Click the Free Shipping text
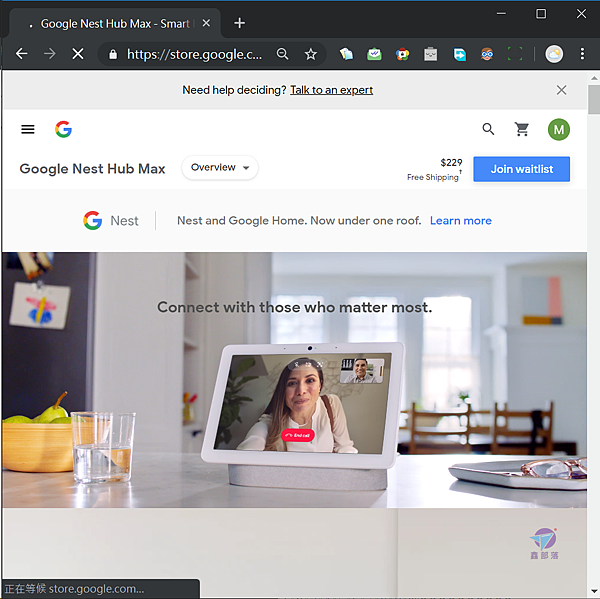This screenshot has width=600, height=599. click(433, 177)
